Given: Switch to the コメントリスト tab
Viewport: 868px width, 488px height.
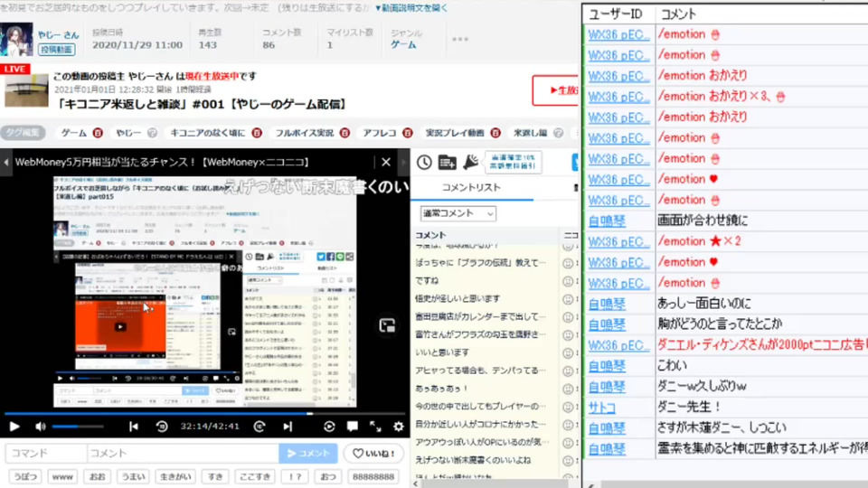Looking at the screenshot, I should 471,188.
